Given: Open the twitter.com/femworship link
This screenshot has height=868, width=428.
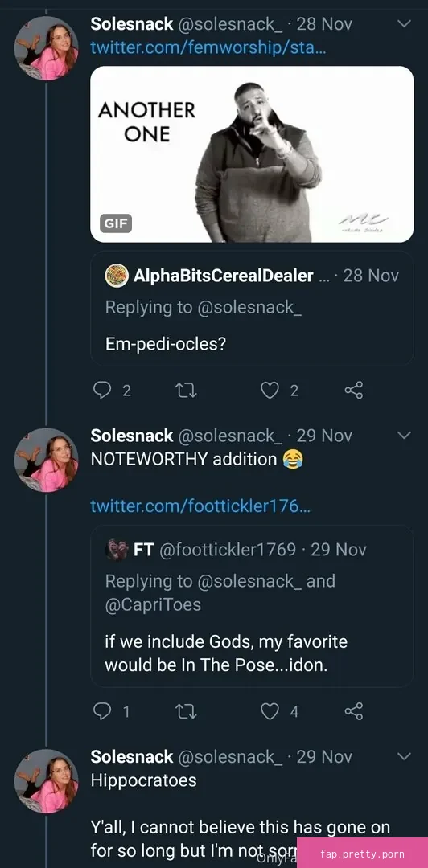Looking at the screenshot, I should (x=208, y=47).
